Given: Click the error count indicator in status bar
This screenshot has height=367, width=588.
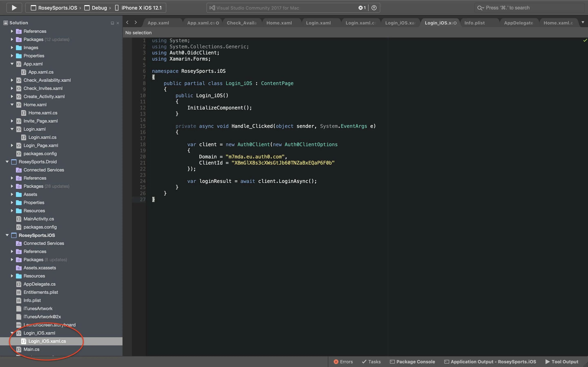Looking at the screenshot, I should [362, 8].
